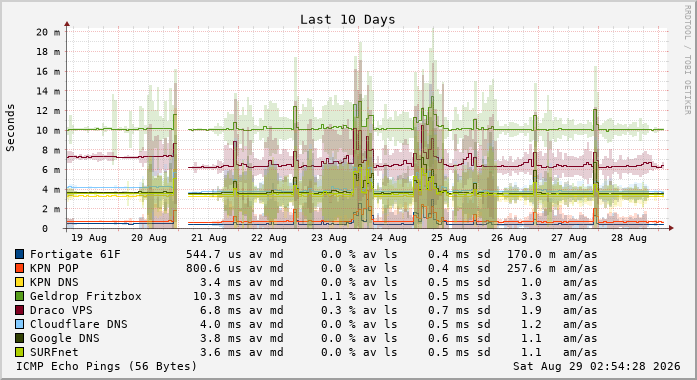Select the 'Geldrop Fritzbox' legend label
This screenshot has height=380, width=697.
[86, 296]
